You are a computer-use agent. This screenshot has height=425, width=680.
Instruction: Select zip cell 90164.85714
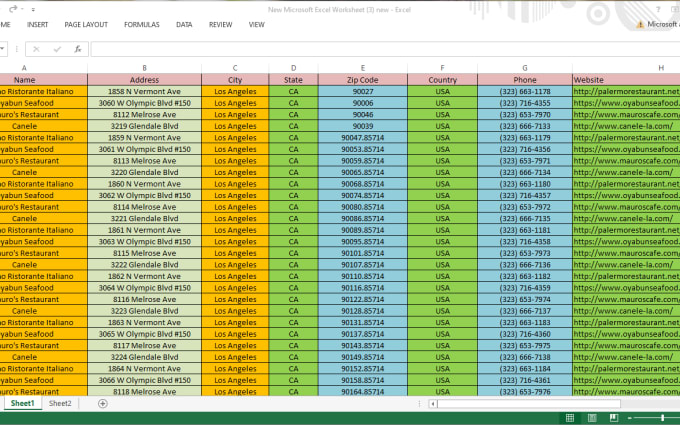coord(363,391)
